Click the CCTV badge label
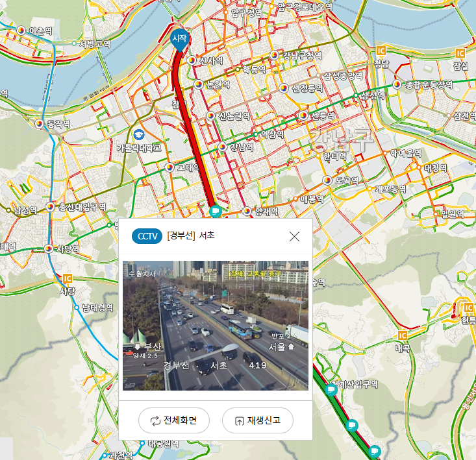The height and width of the screenshot is (460, 476). 147,236
